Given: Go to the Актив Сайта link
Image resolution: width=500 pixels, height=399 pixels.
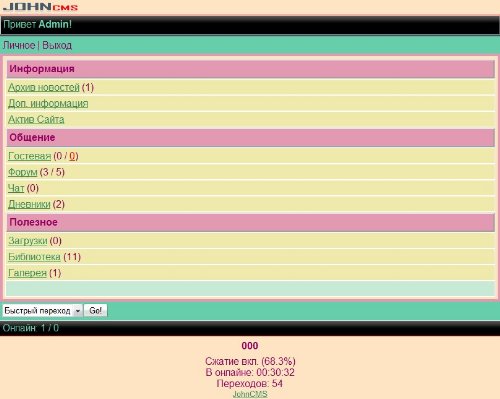Looking at the screenshot, I should pyautogui.click(x=36, y=119).
